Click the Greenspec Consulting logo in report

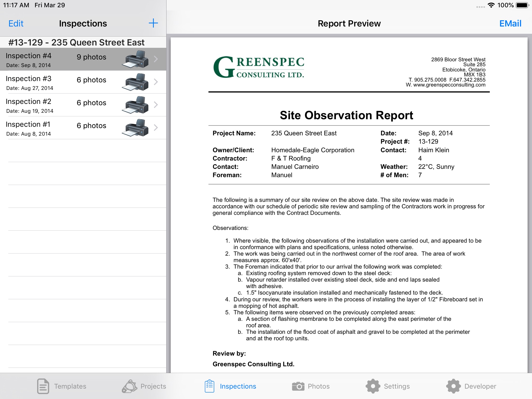tap(259, 67)
